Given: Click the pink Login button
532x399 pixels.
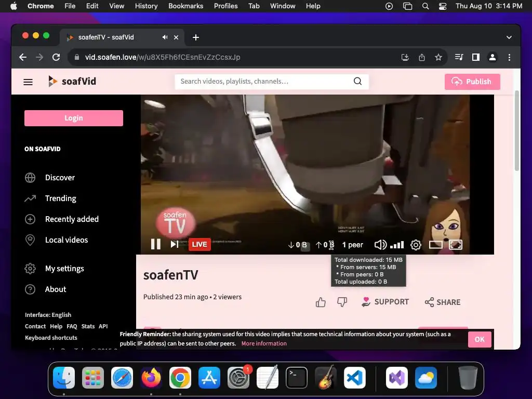Looking at the screenshot, I should tap(74, 118).
